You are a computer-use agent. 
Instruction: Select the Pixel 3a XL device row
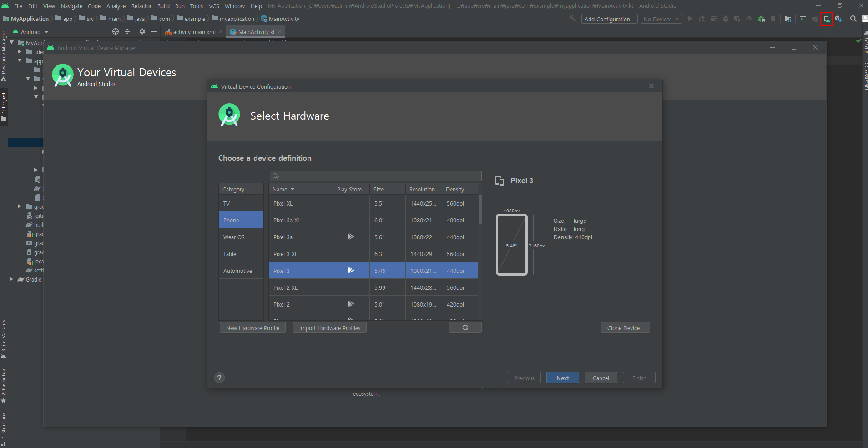373,220
